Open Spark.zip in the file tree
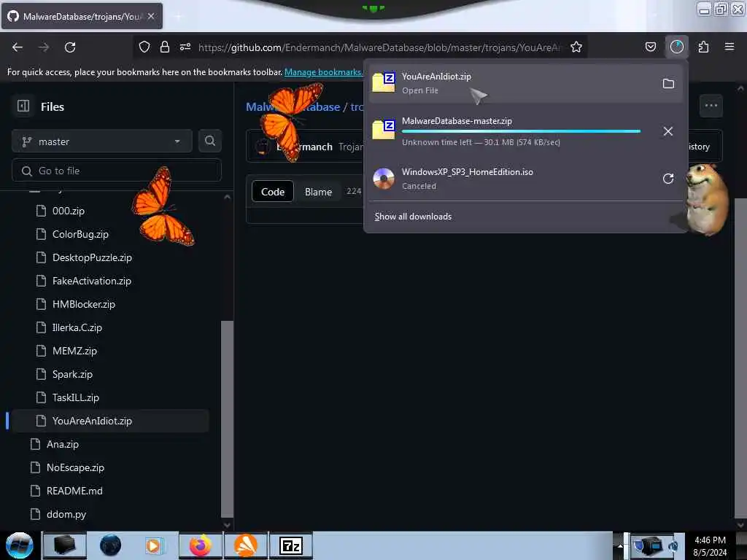The image size is (747, 560). pyautogui.click(x=72, y=374)
